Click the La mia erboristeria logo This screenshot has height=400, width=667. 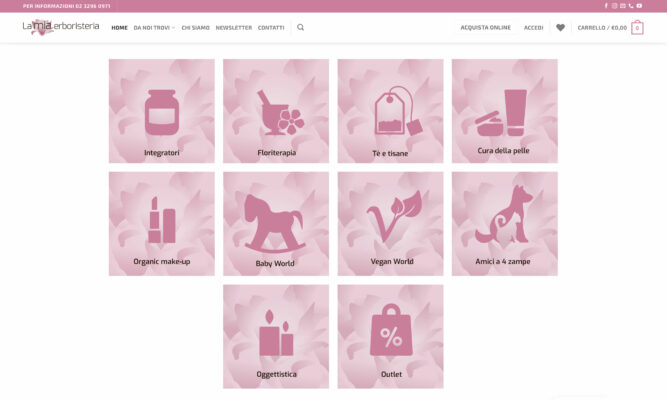pos(61,27)
